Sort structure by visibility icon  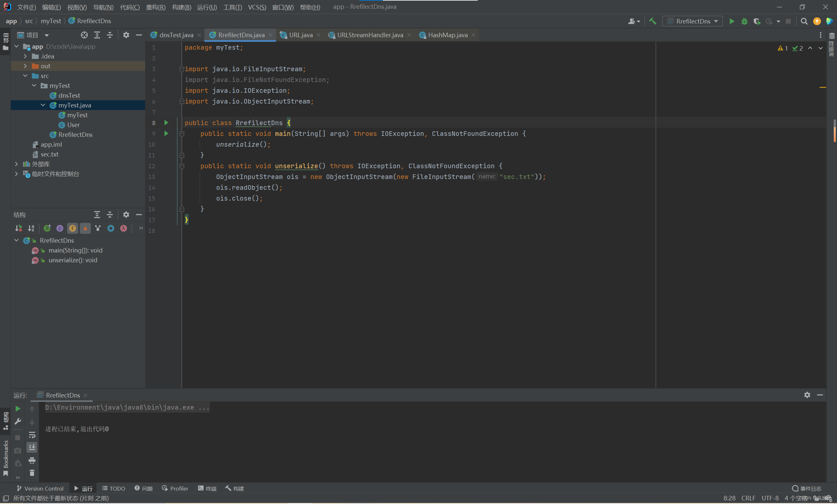tap(18, 228)
